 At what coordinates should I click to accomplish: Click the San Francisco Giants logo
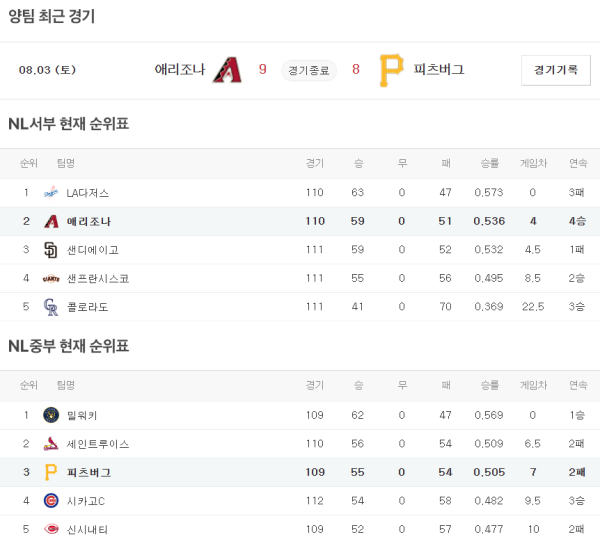(51, 278)
